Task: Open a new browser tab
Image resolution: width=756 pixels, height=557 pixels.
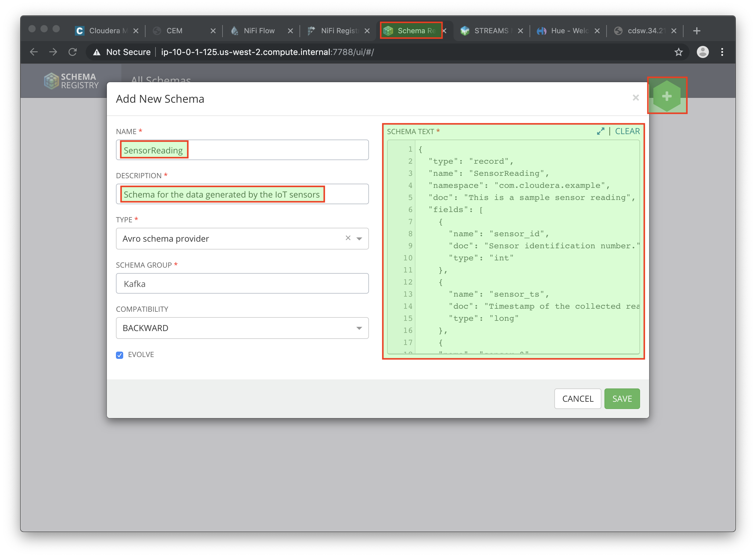Action: tap(697, 31)
